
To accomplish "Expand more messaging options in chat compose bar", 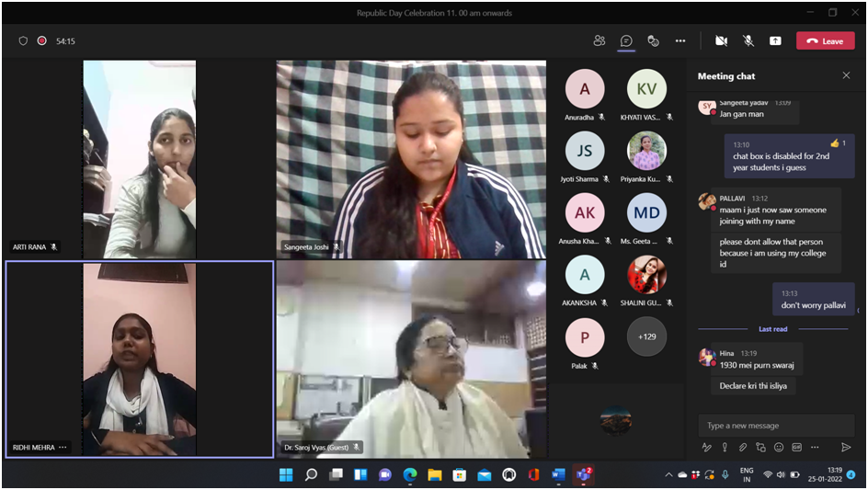I will click(815, 448).
